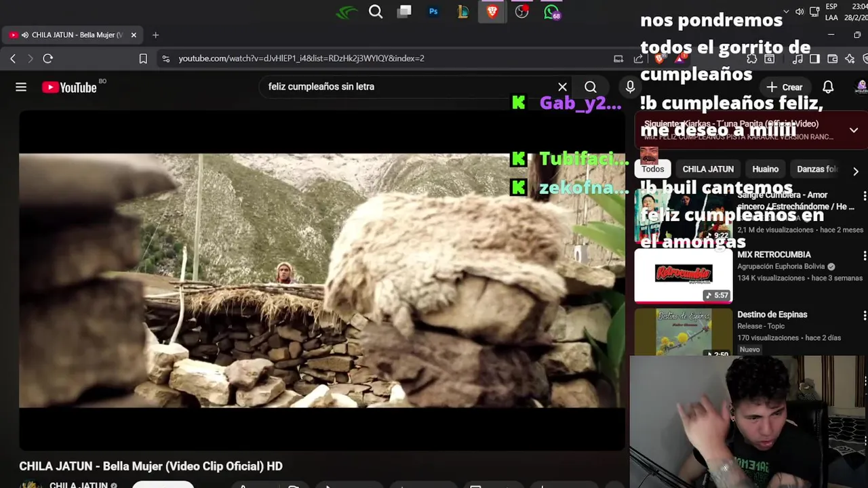
Task: Expand the Mix playlist panel chevron
Action: pyautogui.click(x=854, y=130)
